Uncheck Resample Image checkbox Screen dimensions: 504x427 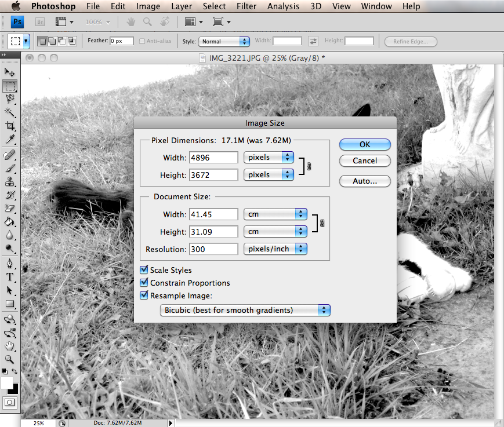144,295
